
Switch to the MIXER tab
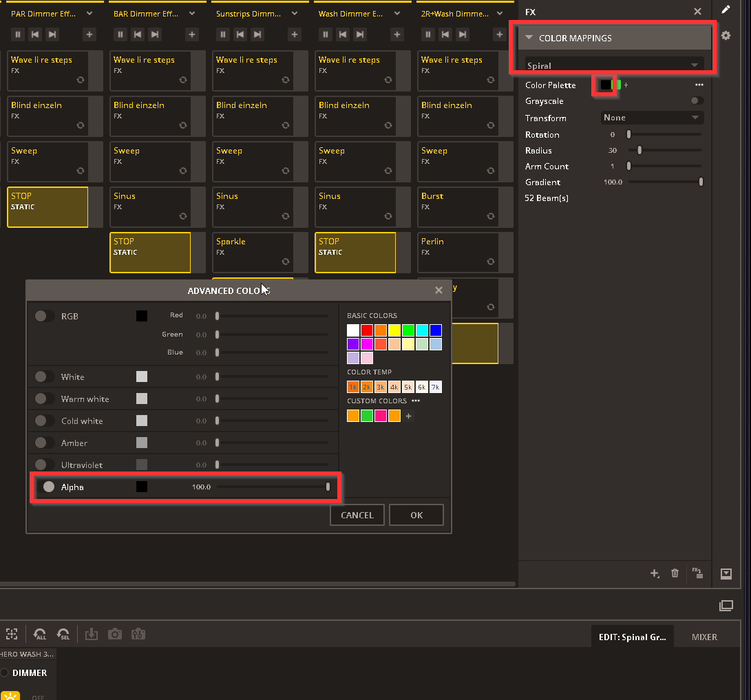(704, 637)
